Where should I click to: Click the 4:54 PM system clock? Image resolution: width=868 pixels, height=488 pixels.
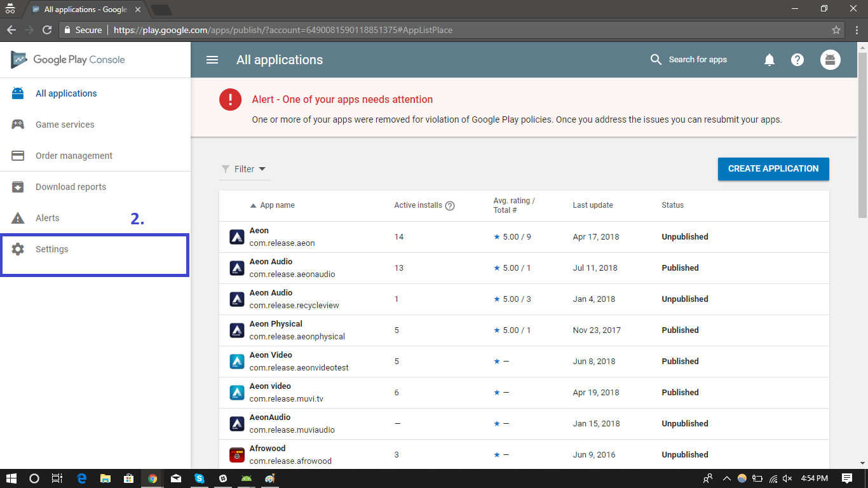814,478
